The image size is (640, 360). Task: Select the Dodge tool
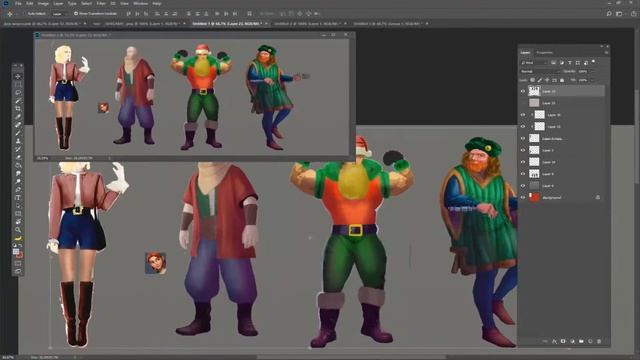(x=18, y=182)
